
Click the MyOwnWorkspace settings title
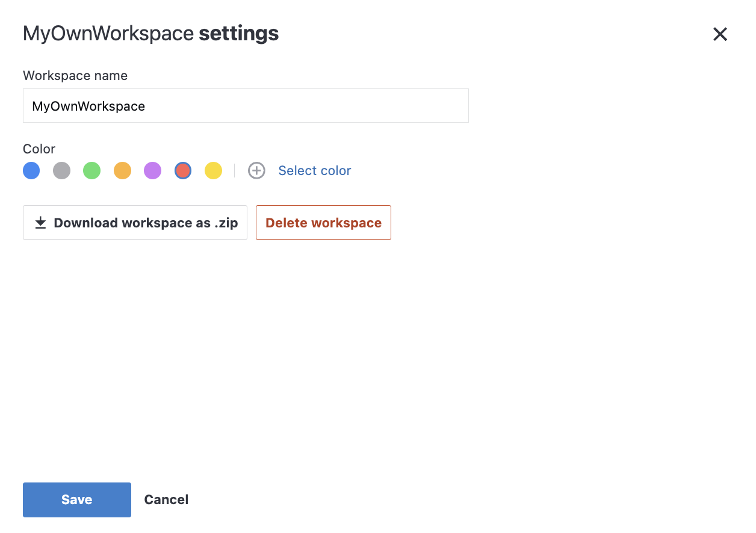[150, 33]
